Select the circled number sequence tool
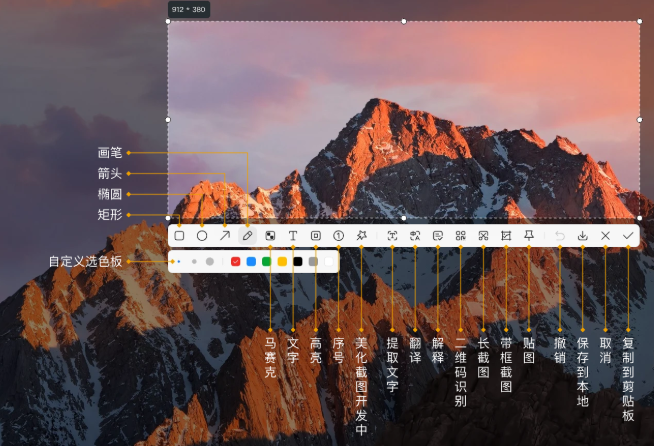 (338, 236)
